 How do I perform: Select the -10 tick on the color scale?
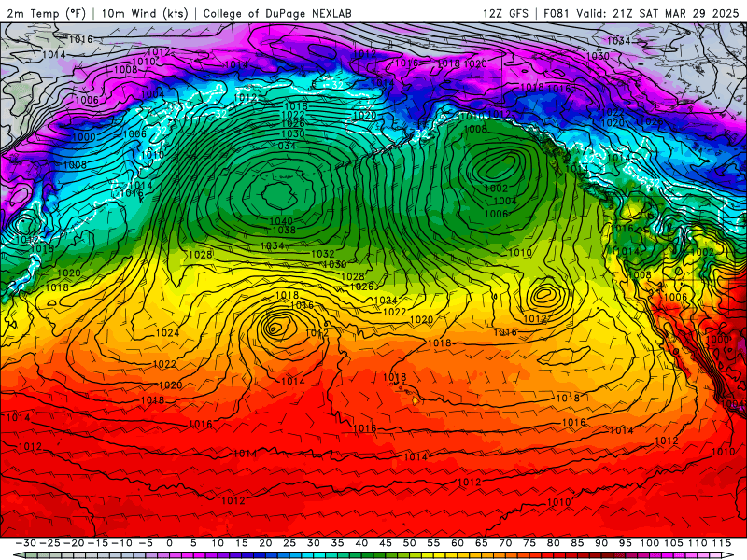click(x=121, y=543)
